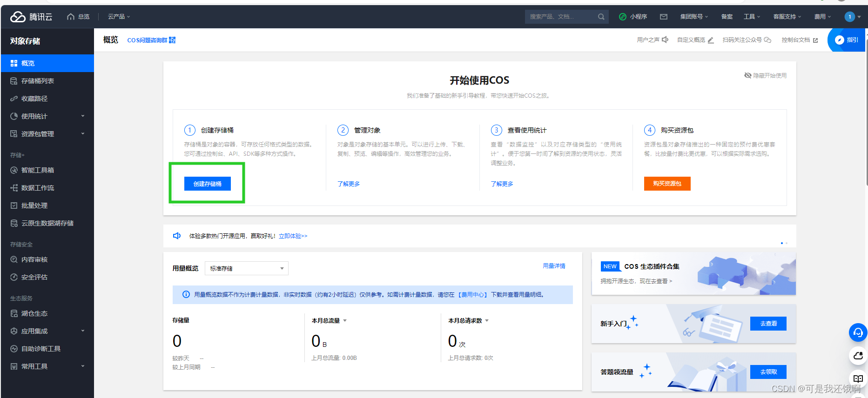Screen dimensions: 868x398
Task: Click the 费用中心 link in notice
Action: point(473,295)
